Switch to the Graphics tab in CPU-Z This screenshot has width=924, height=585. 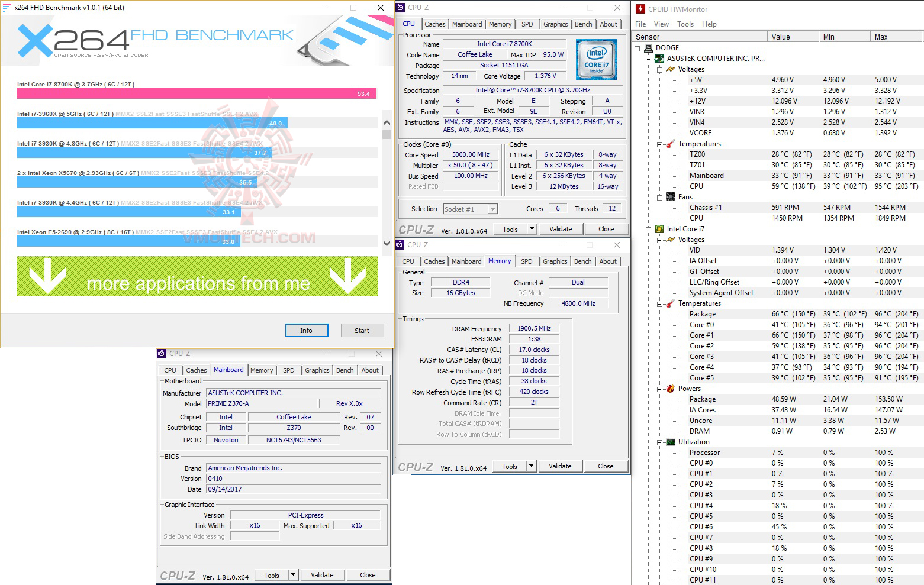[x=555, y=24]
